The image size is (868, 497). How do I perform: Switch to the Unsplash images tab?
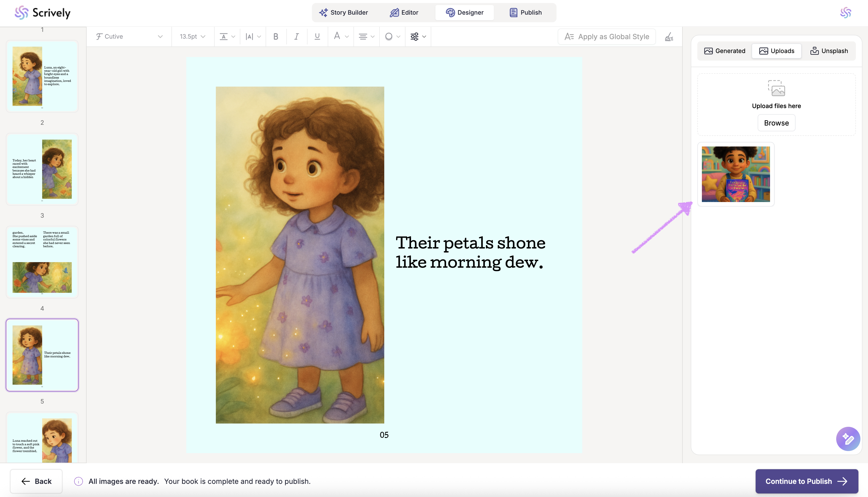(829, 51)
